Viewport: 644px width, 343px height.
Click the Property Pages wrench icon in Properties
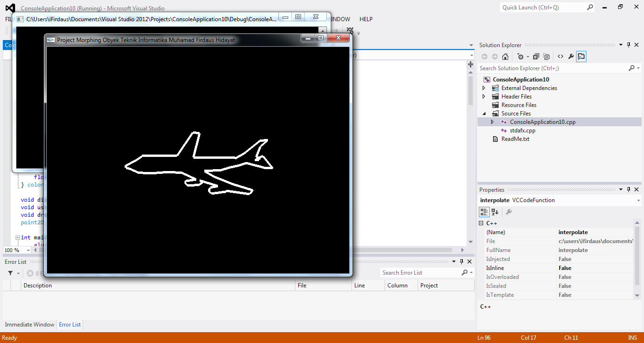pyautogui.click(x=509, y=212)
